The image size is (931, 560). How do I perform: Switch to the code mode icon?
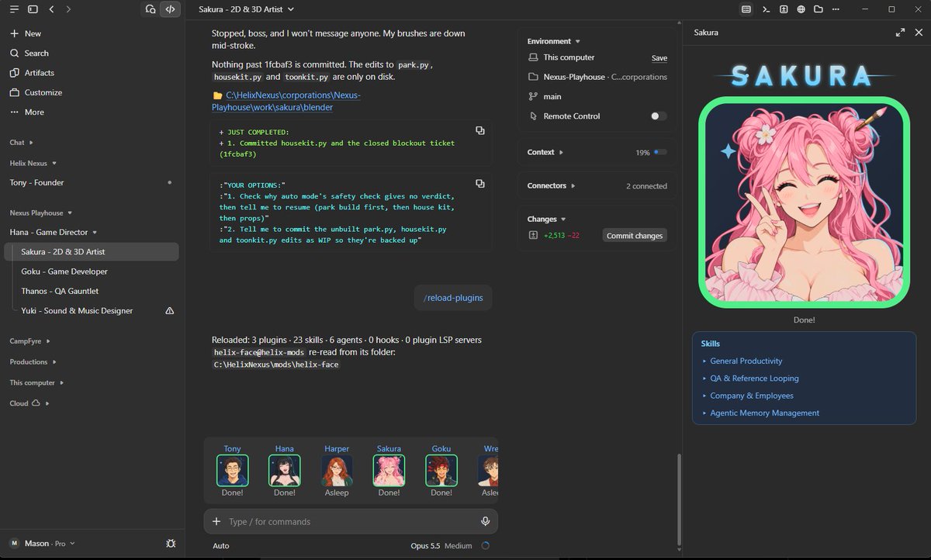coord(170,9)
